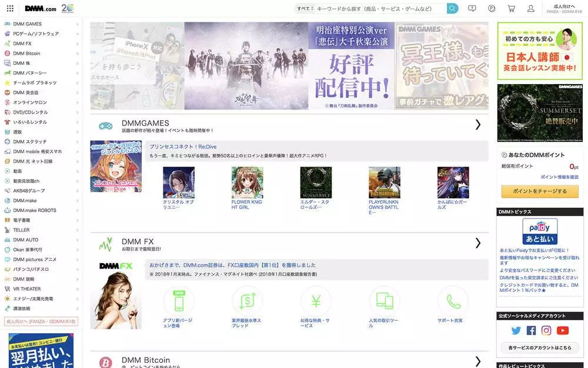Open the プリンセスコネクト！Re:Dive link
This screenshot has height=368, width=588.
[x=183, y=147]
